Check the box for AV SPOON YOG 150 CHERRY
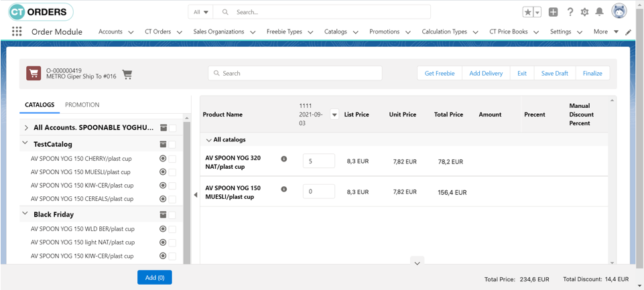This screenshot has height=290, width=644. click(x=172, y=159)
